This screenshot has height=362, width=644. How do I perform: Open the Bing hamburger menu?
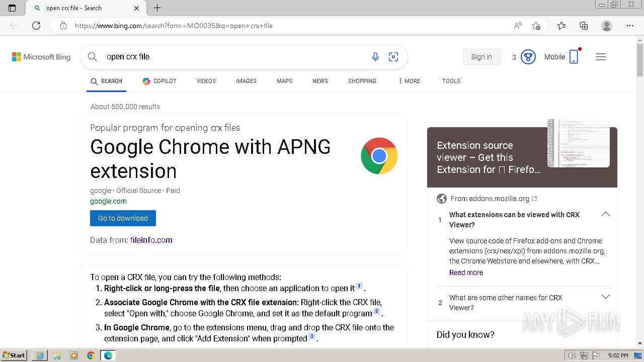coord(601,57)
